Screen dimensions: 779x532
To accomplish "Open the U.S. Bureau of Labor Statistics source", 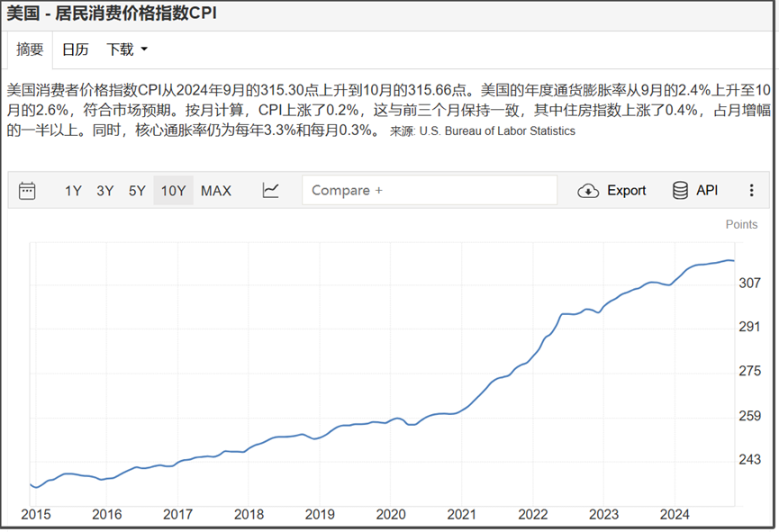I will [x=497, y=131].
